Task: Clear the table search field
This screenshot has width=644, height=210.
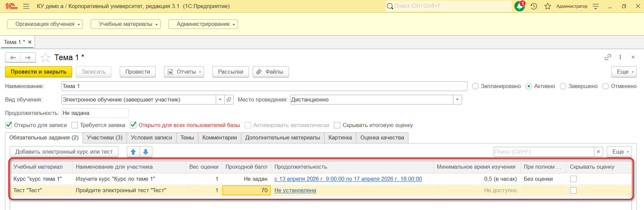Action: tap(598, 152)
